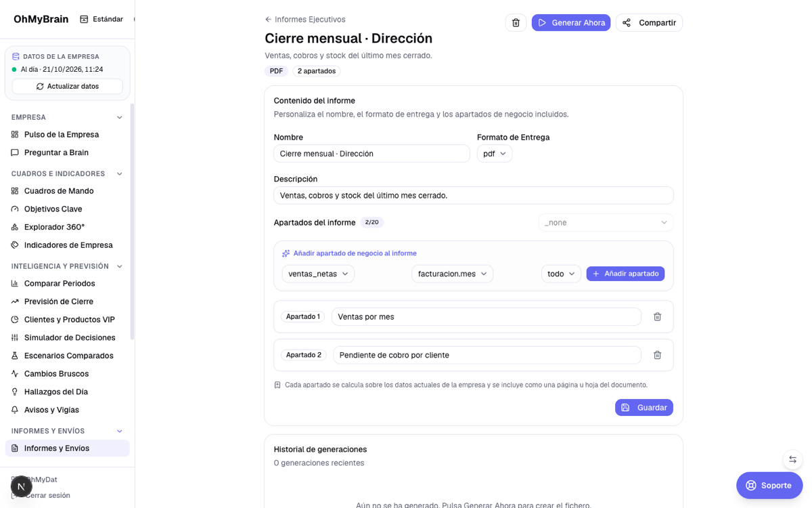Collapse the Empresa sidebar section
This screenshot has width=812, height=508.
tap(68, 117)
